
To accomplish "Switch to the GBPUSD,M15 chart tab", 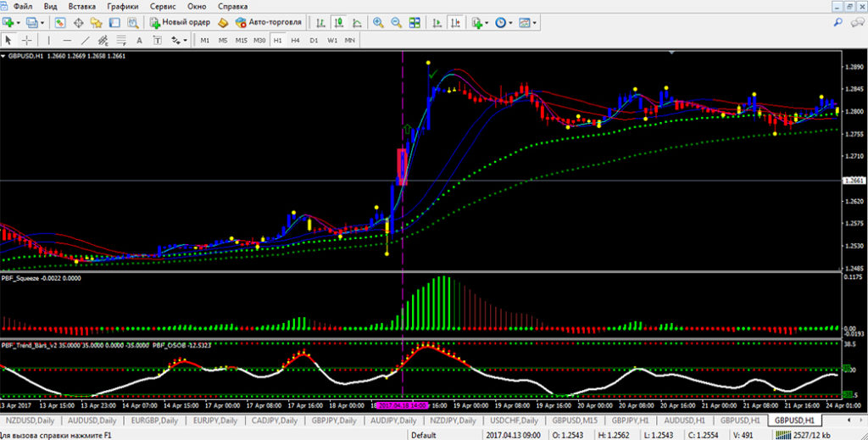I will (x=575, y=421).
